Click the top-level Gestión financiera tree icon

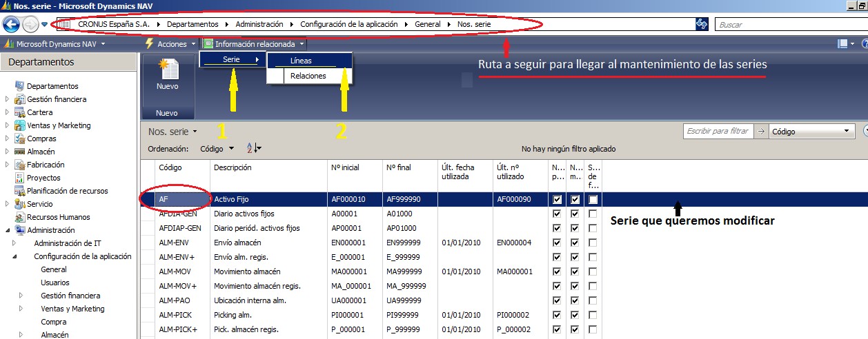tap(19, 99)
